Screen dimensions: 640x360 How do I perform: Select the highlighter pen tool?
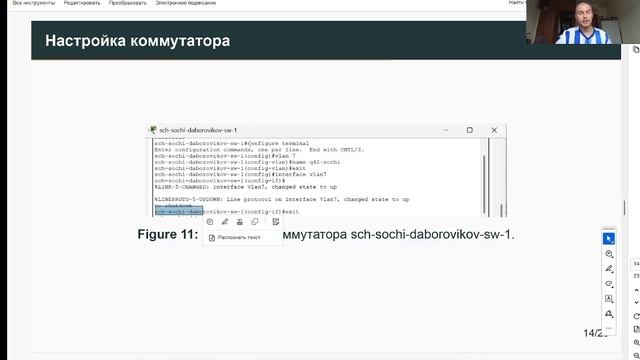pos(609,269)
